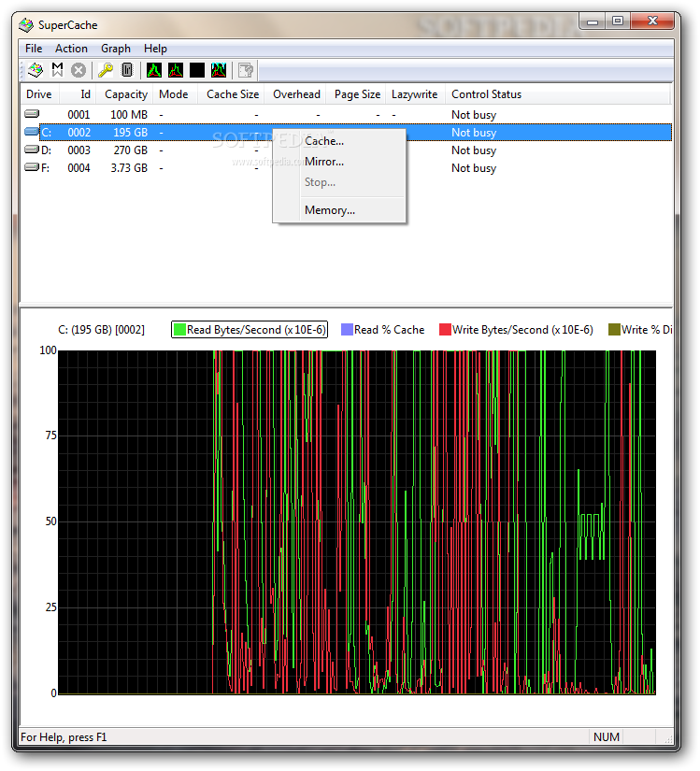The height and width of the screenshot is (771, 700).
Task: Select the green Read Bytes/Second legend swatch
Action: pos(179,330)
